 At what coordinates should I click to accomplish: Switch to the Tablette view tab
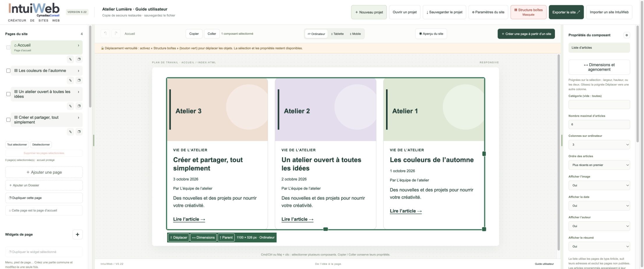(337, 34)
